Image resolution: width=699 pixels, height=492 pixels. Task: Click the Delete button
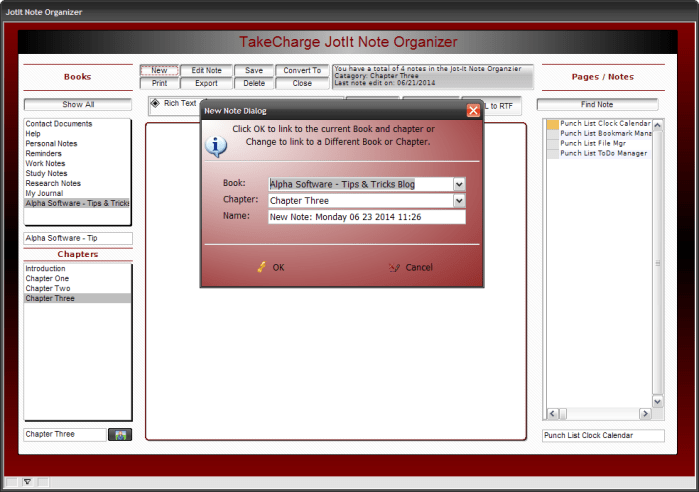point(254,83)
